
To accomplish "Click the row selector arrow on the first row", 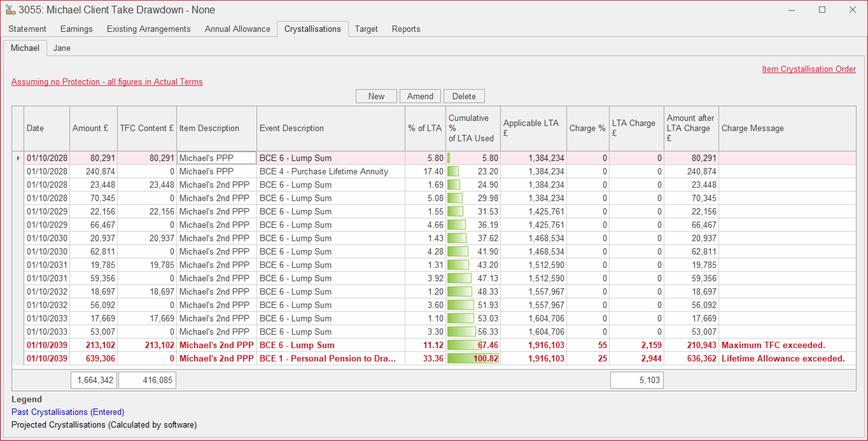I will pyautogui.click(x=18, y=158).
